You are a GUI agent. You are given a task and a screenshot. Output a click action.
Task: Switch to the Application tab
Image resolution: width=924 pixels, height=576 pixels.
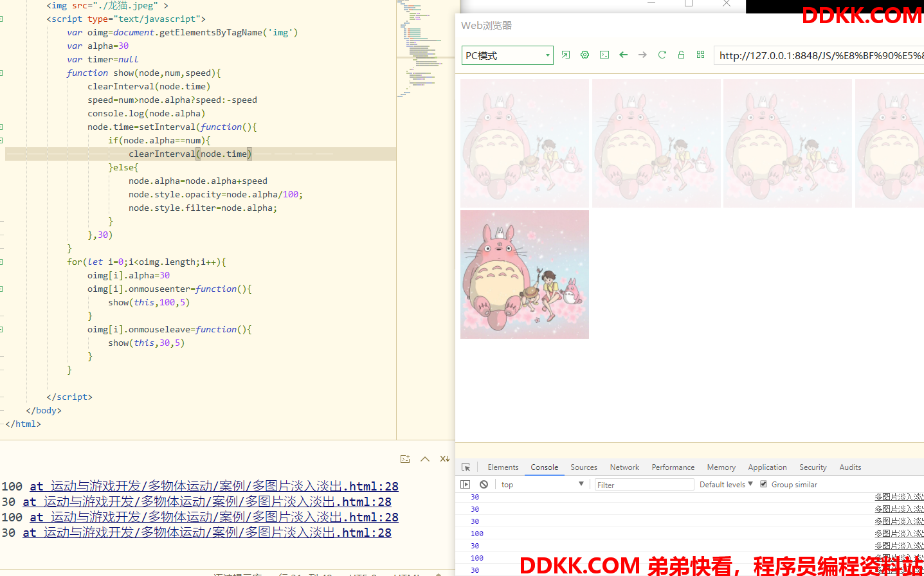(x=767, y=467)
